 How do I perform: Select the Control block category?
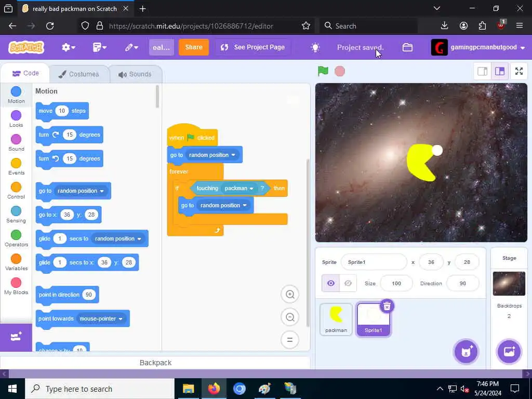coord(16,190)
